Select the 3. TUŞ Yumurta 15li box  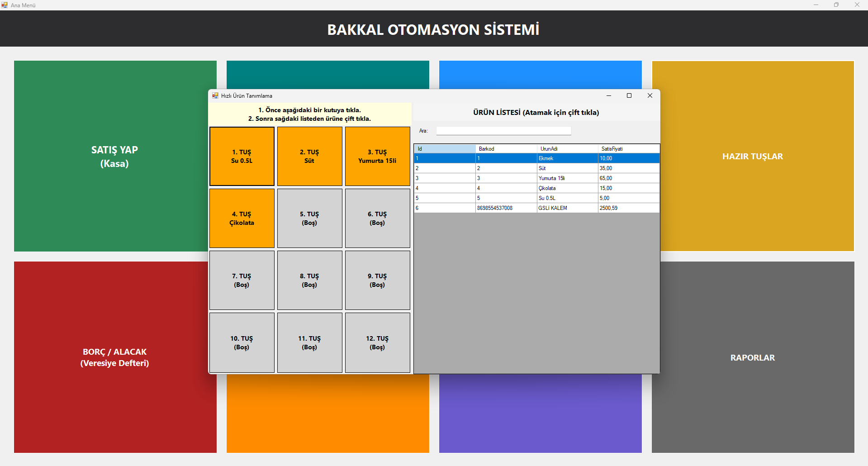377,156
